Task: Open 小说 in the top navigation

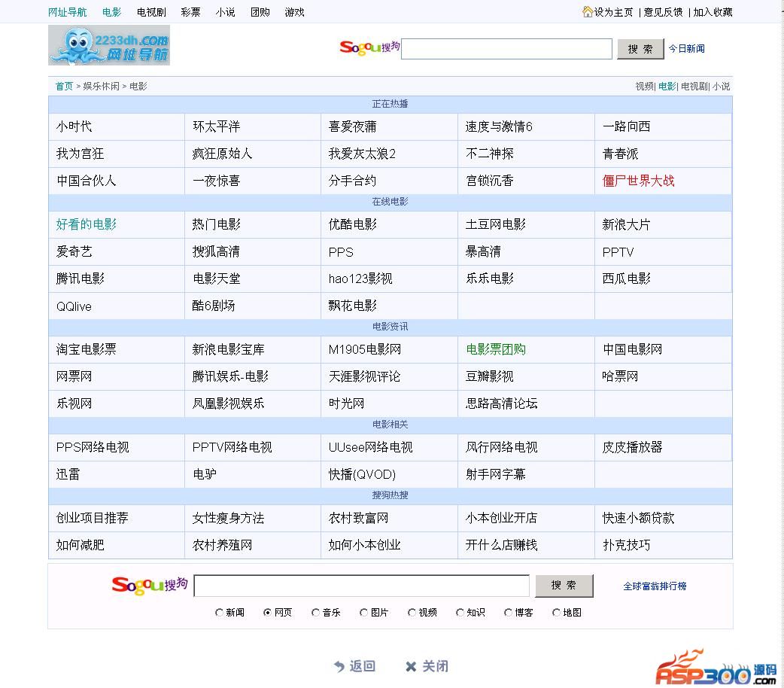Action: (226, 12)
